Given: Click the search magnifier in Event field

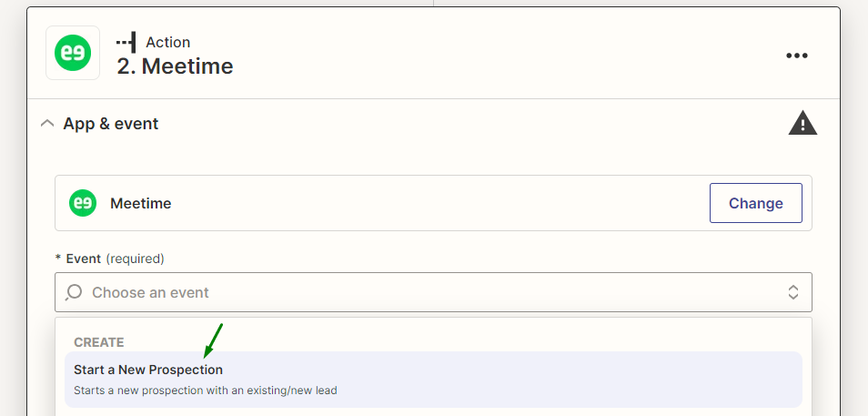Looking at the screenshot, I should pyautogui.click(x=76, y=292).
